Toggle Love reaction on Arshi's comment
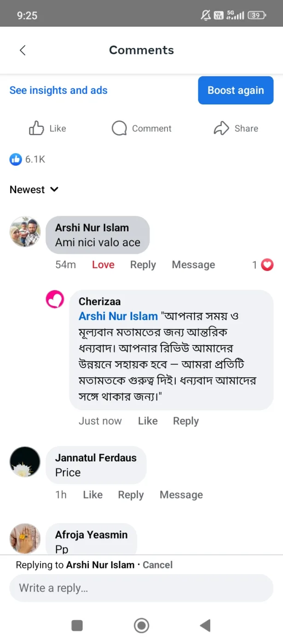 [103, 265]
